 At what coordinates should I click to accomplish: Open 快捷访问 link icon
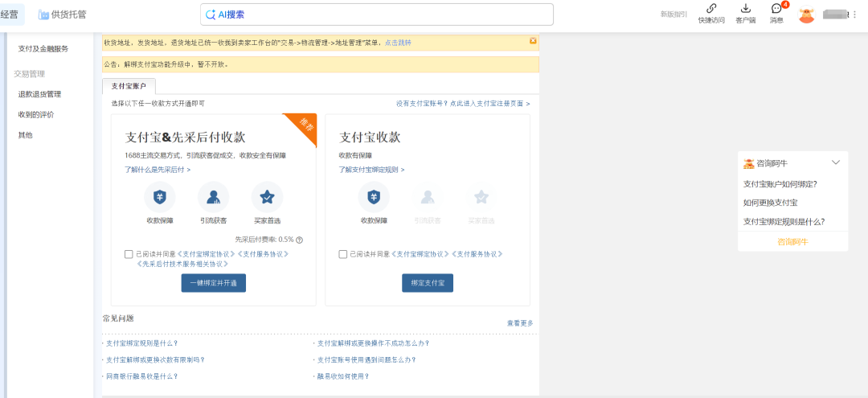(x=711, y=9)
